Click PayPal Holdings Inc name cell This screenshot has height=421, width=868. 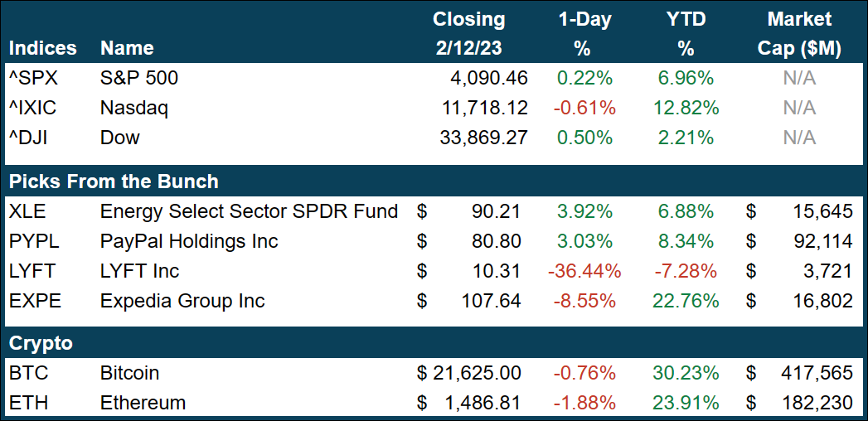189,241
